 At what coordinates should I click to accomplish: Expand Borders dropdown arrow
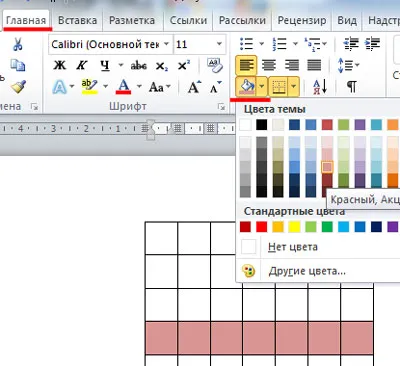click(294, 87)
